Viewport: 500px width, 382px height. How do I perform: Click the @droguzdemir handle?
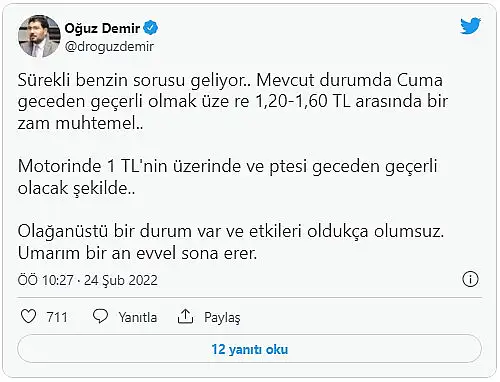coord(109,46)
